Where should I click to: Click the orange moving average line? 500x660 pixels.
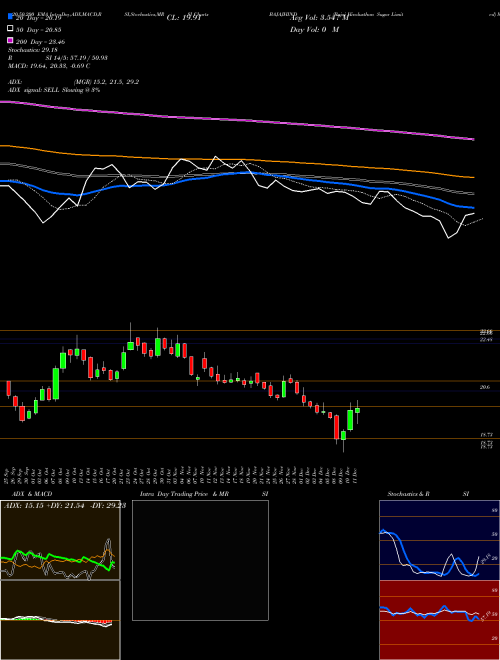pos(237,161)
